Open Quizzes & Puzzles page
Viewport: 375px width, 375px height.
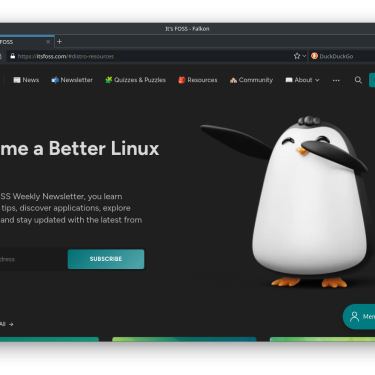pyautogui.click(x=135, y=80)
